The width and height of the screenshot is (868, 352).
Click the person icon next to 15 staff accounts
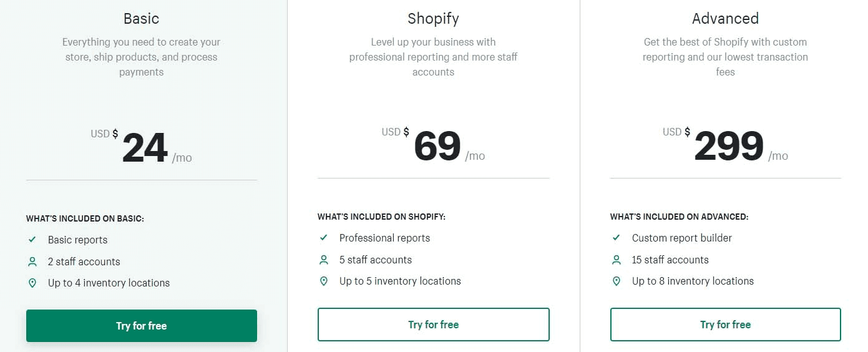(x=617, y=260)
